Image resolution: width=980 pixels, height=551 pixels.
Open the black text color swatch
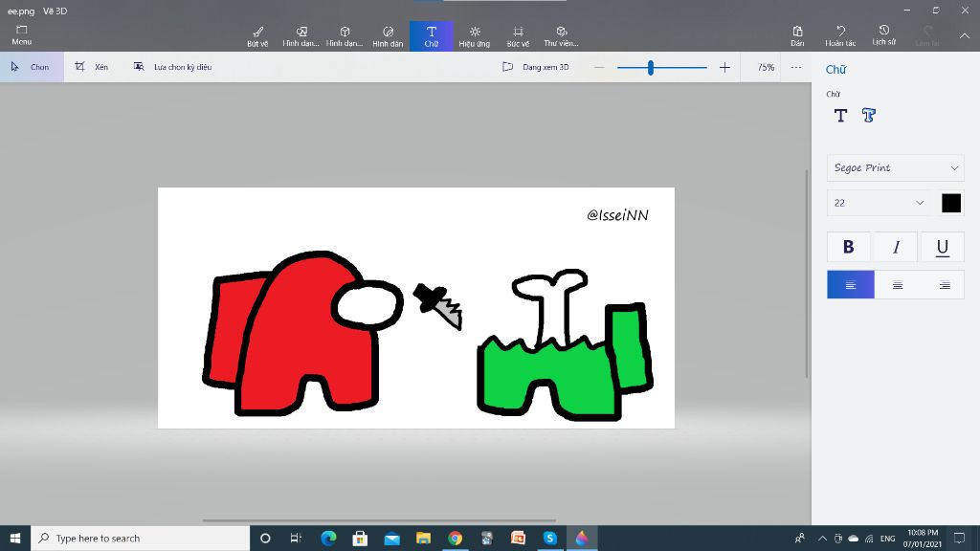pos(950,203)
